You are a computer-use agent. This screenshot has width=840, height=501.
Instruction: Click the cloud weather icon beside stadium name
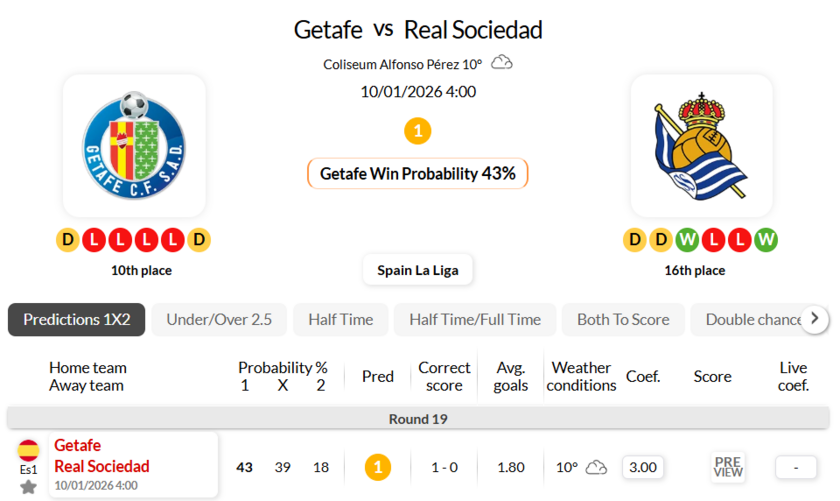click(502, 63)
